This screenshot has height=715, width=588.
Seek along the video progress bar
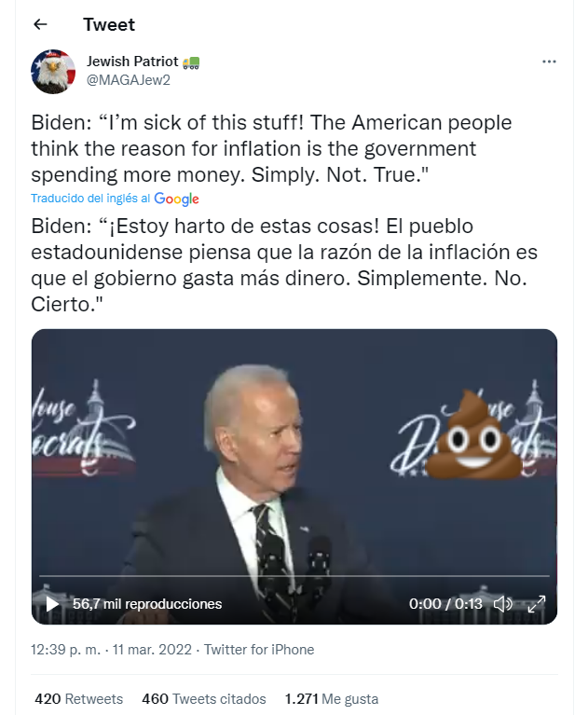click(x=294, y=576)
